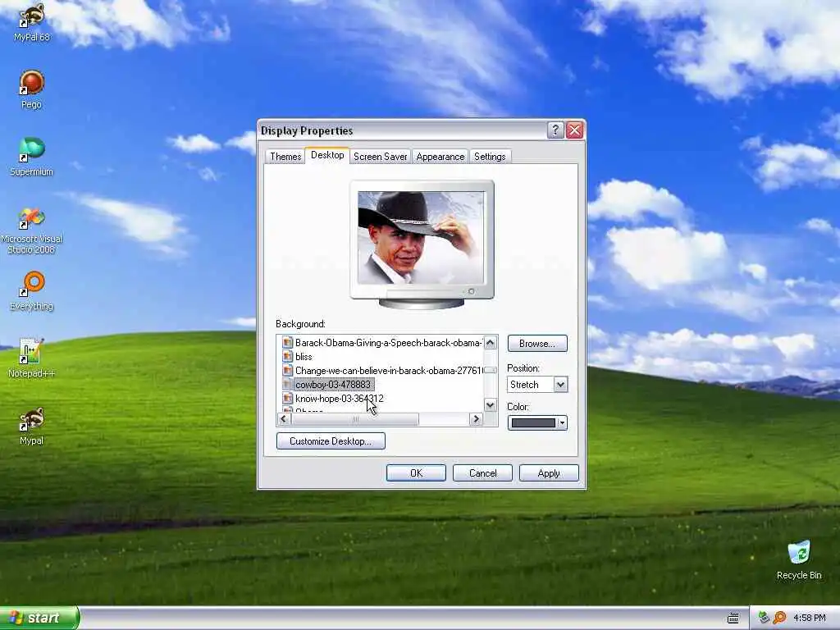The height and width of the screenshot is (630, 840).
Task: Select know-hope-03-364312 background entry
Action: [x=339, y=399]
